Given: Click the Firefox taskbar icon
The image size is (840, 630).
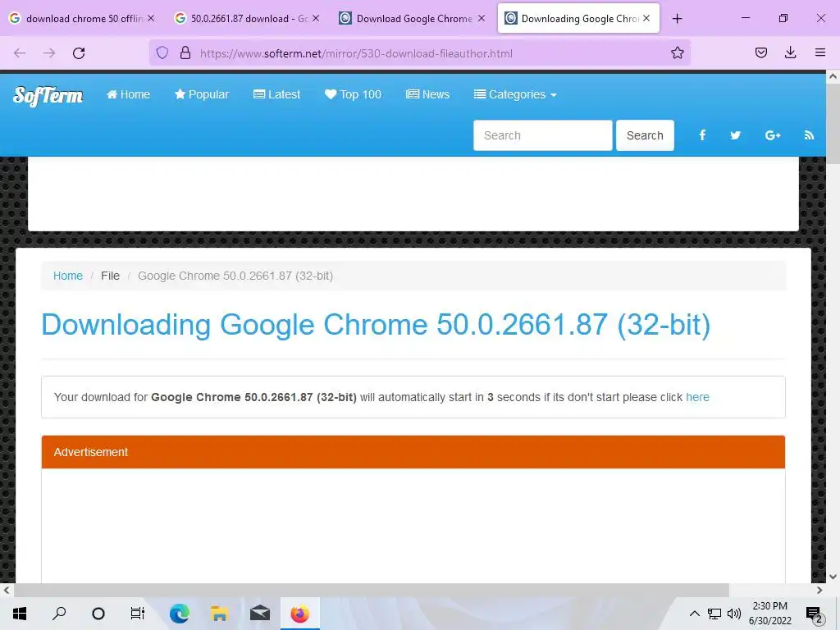Looking at the screenshot, I should click(300, 614).
